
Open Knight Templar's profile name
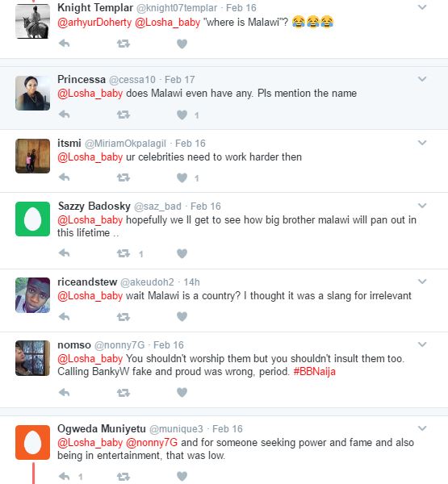point(95,7)
